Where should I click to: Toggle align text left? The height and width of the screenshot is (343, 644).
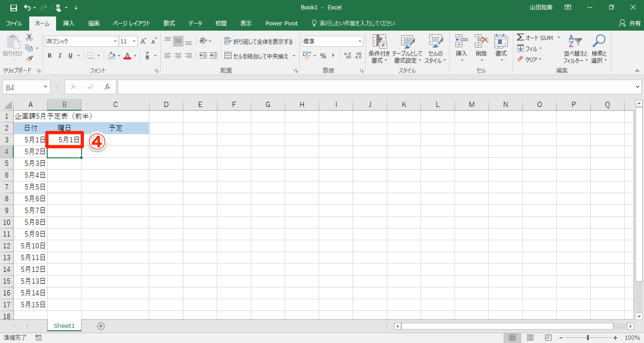(167, 56)
